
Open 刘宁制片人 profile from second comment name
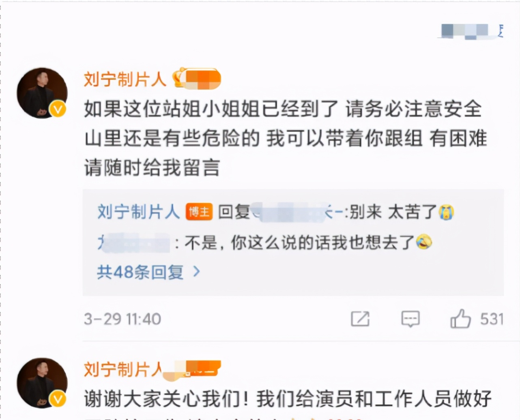[123, 369]
